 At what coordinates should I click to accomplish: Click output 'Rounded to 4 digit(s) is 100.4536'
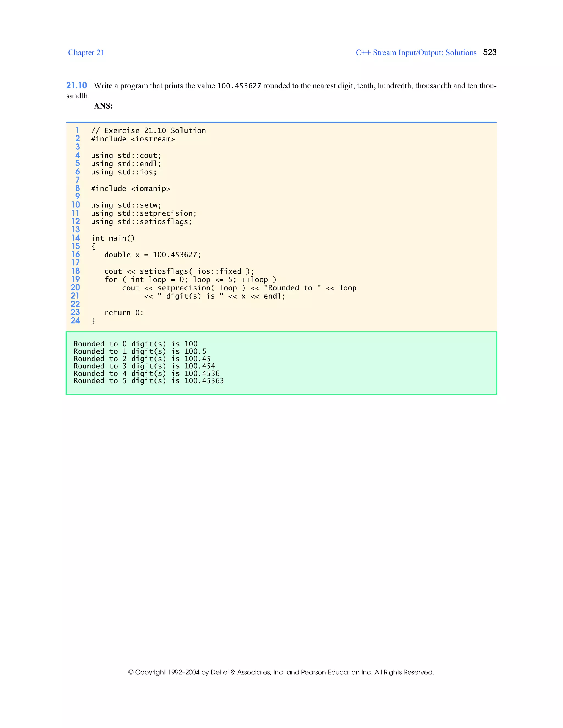tap(147, 373)
